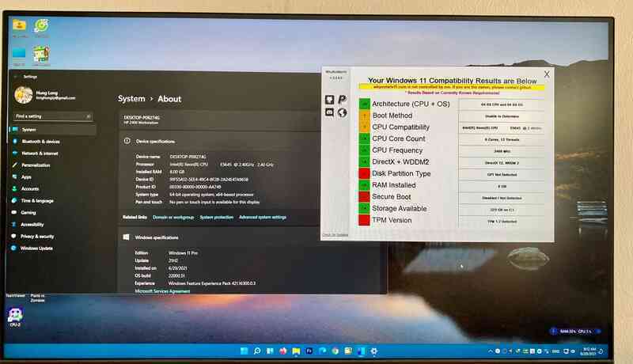The width and height of the screenshot is (633, 364).
Task: Open Microsoft Services Agreement link
Action: pyautogui.click(x=162, y=291)
